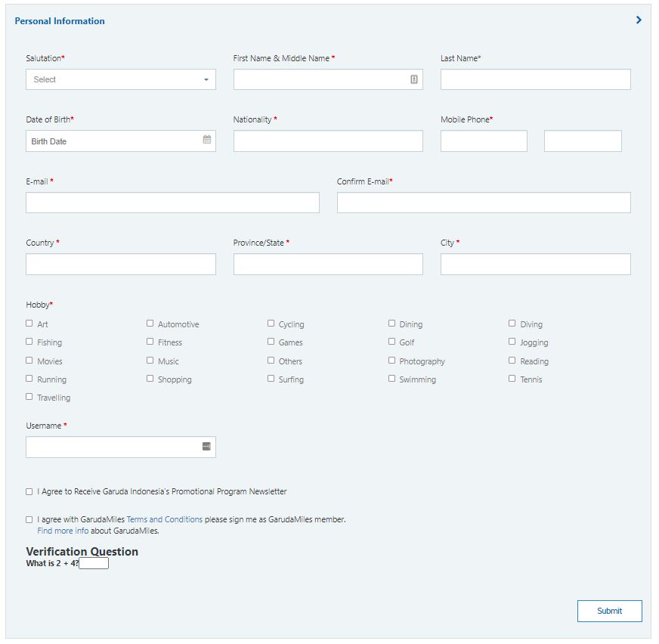Tick the GarudaMiles terms agreement checkbox

click(x=29, y=519)
